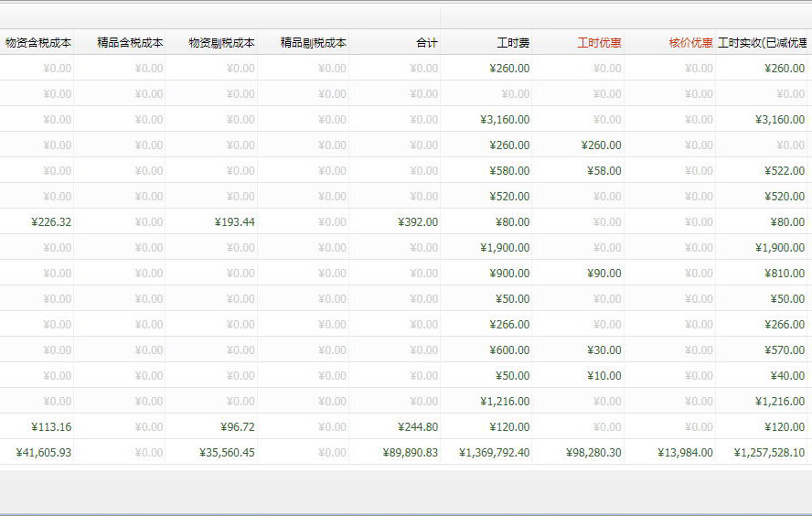Click the ¥244.80 cell
This screenshot has height=516, width=812.
click(x=418, y=427)
